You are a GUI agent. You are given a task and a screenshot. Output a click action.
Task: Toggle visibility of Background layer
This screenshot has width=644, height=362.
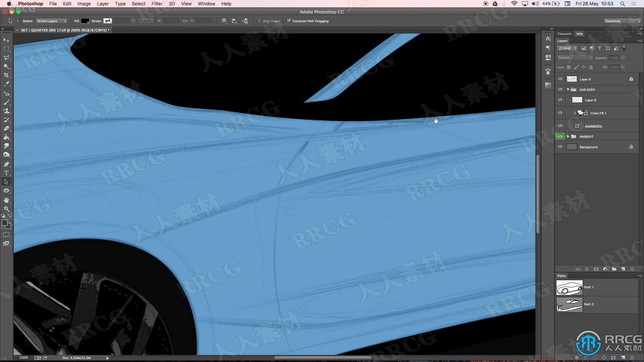coord(560,147)
